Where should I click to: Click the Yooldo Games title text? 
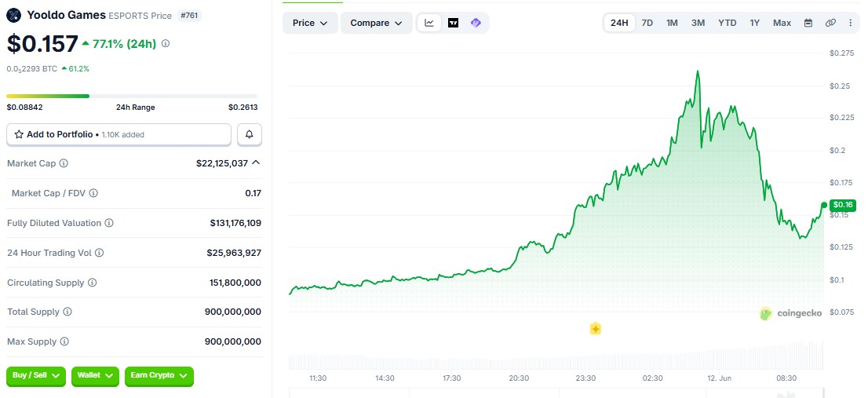[x=67, y=16]
